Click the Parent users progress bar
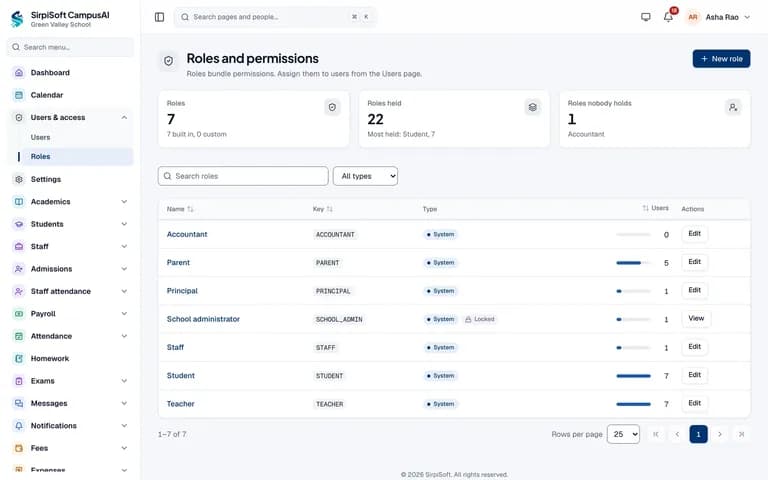The image size is (768, 480). pyautogui.click(x=633, y=263)
